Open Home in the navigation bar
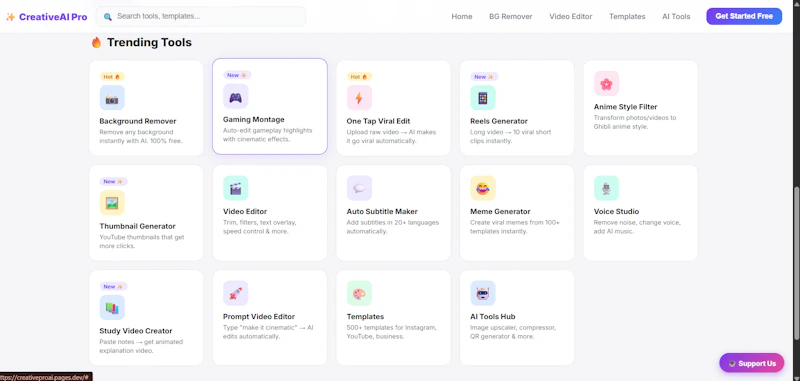The image size is (800, 381). coord(462,16)
